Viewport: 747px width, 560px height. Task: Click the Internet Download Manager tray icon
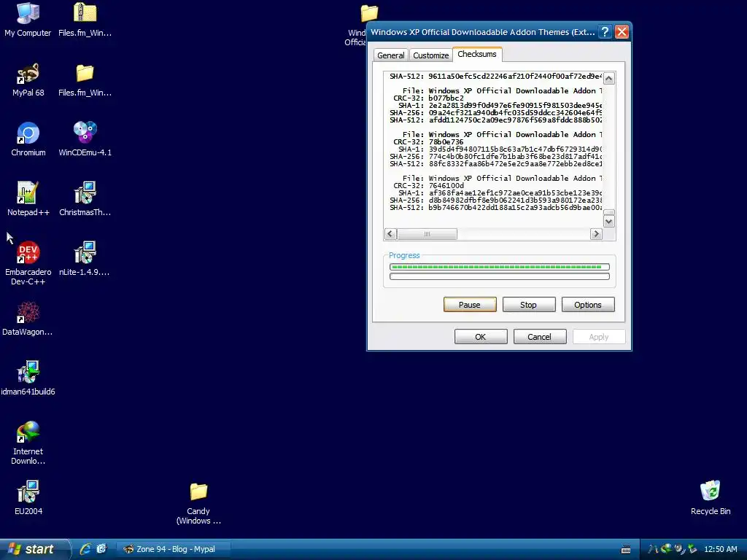(x=666, y=549)
